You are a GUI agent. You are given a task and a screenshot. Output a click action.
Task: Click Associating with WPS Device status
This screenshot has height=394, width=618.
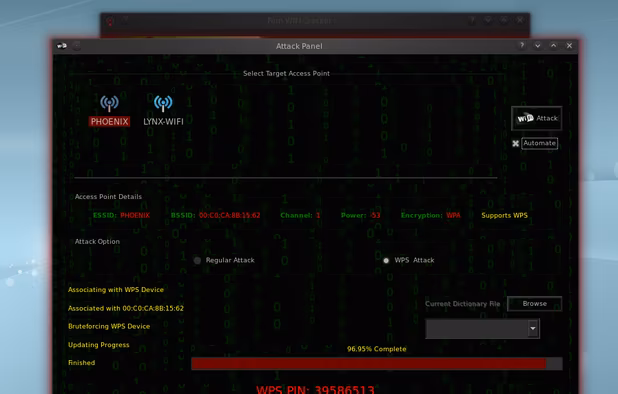[116, 290]
